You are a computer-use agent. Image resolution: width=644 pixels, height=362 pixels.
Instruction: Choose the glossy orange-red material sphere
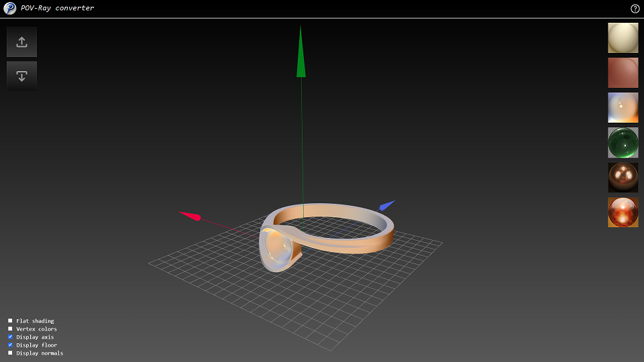click(x=623, y=213)
